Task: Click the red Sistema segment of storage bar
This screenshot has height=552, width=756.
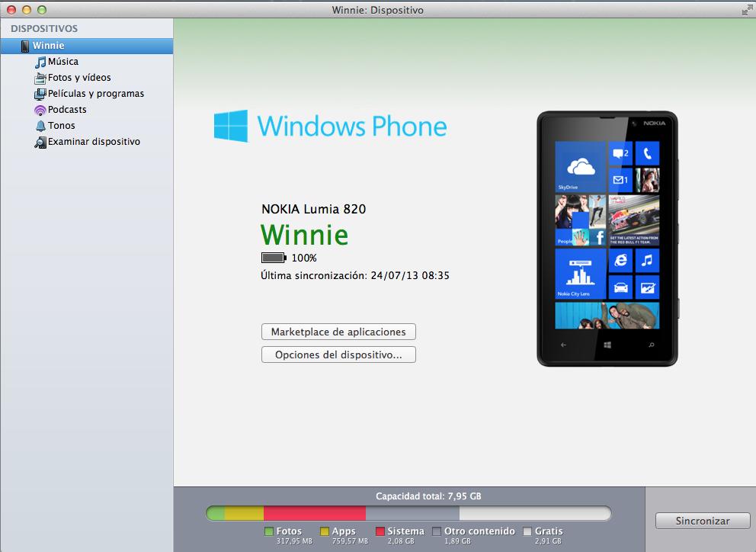Action: 314,513
